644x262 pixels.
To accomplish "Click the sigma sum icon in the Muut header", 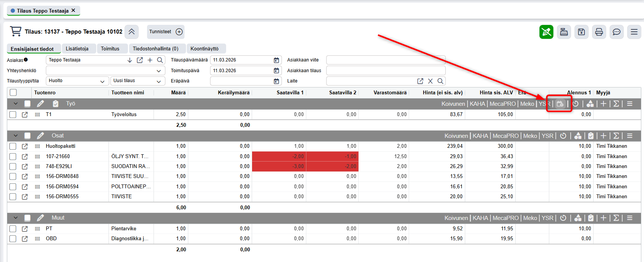I will coord(616,218).
